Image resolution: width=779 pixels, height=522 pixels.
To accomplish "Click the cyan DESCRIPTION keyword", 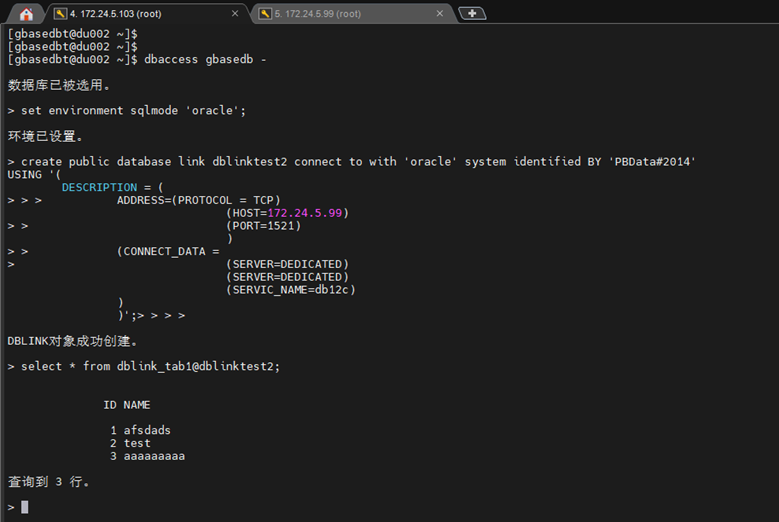I will tap(99, 187).
